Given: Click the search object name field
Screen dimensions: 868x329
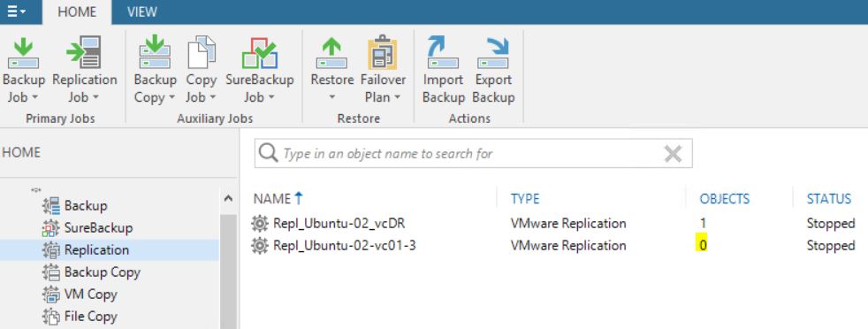Looking at the screenshot, I should 473,153.
